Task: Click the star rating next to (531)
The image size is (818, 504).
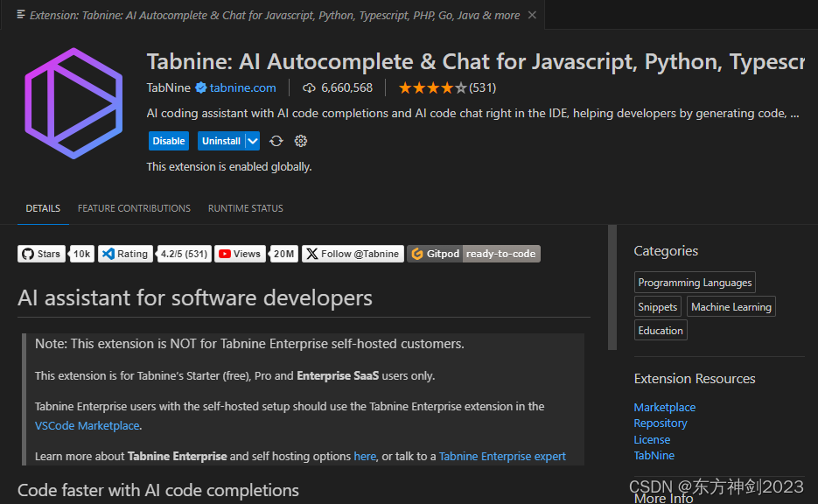Action: [431, 87]
